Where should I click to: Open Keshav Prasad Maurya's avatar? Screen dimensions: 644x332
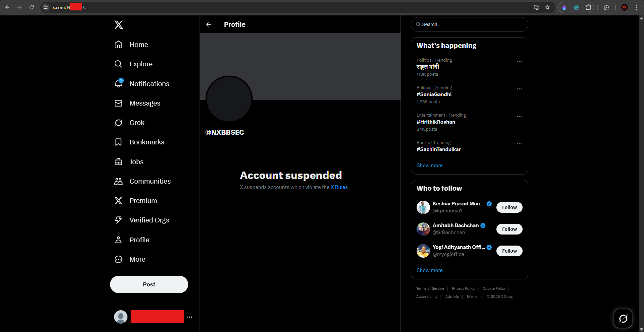point(423,207)
